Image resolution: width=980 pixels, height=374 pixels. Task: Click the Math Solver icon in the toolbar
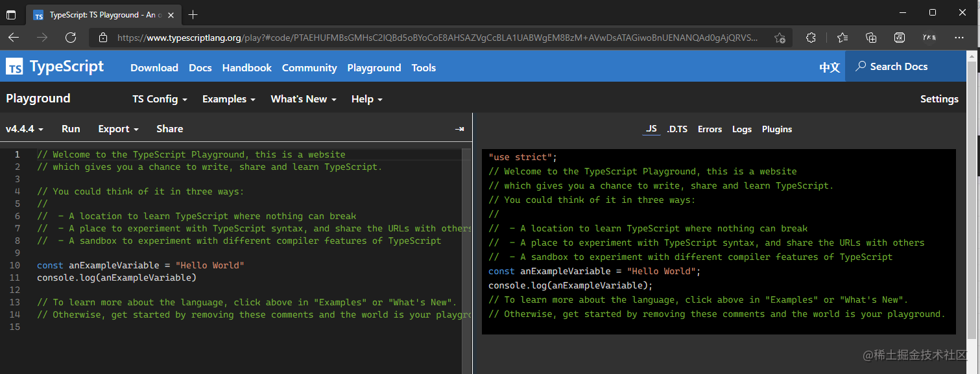(x=900, y=38)
